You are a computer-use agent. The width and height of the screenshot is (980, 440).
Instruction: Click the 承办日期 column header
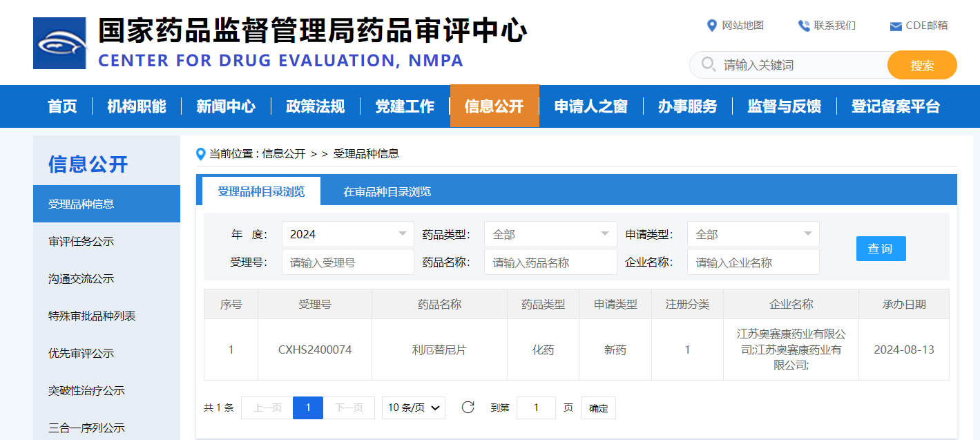[x=904, y=304]
